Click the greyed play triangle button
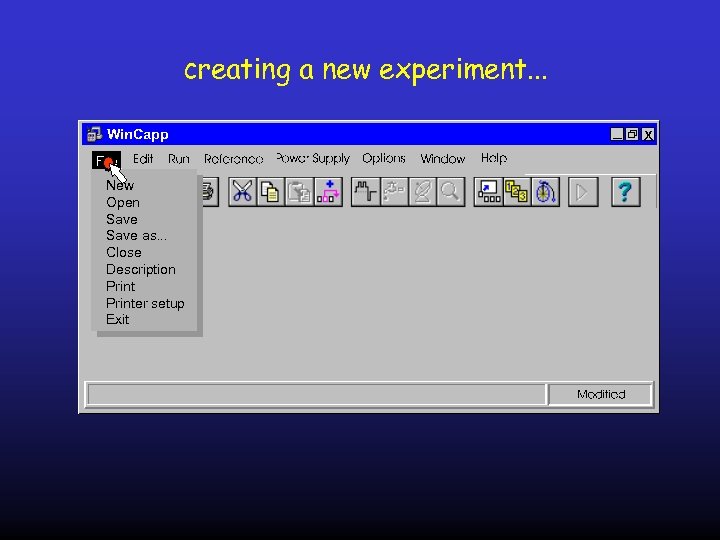Image resolution: width=720 pixels, height=540 pixels. [583, 191]
